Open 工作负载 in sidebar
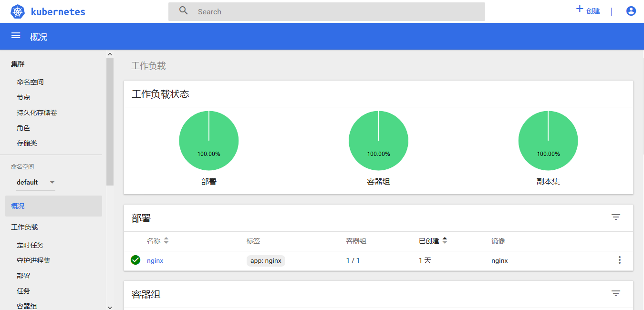Image resolution: width=644 pixels, height=310 pixels. click(24, 227)
